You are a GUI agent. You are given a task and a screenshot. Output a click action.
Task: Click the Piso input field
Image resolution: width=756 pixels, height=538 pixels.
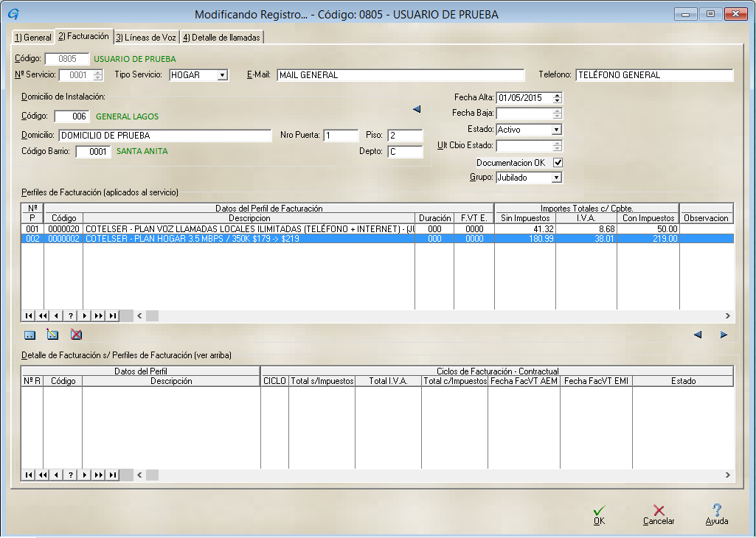coord(405,136)
